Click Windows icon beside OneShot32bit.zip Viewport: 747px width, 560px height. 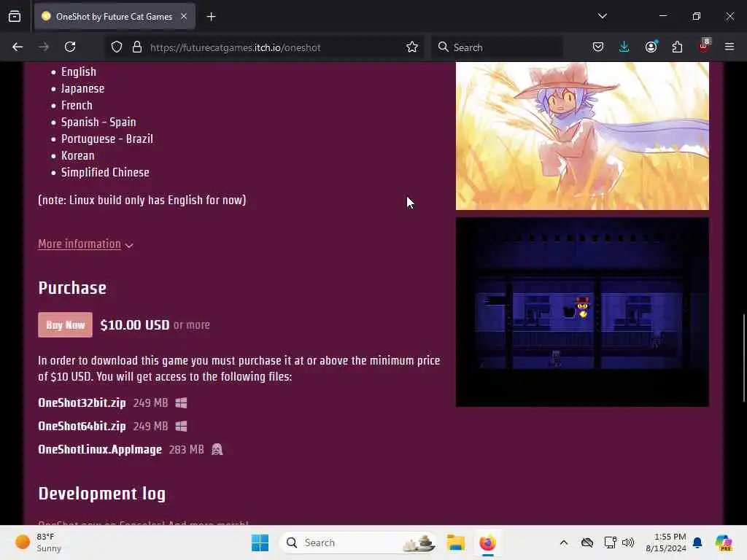pyautogui.click(x=181, y=402)
